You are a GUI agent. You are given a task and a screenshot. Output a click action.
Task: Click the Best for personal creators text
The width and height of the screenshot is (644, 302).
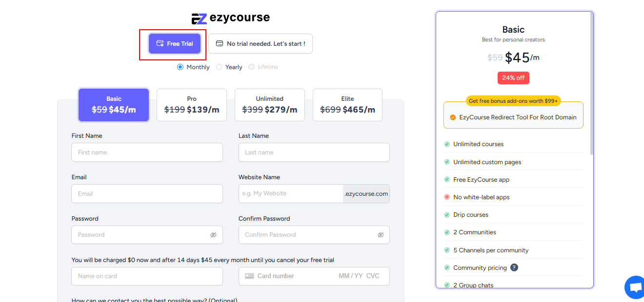(513, 40)
